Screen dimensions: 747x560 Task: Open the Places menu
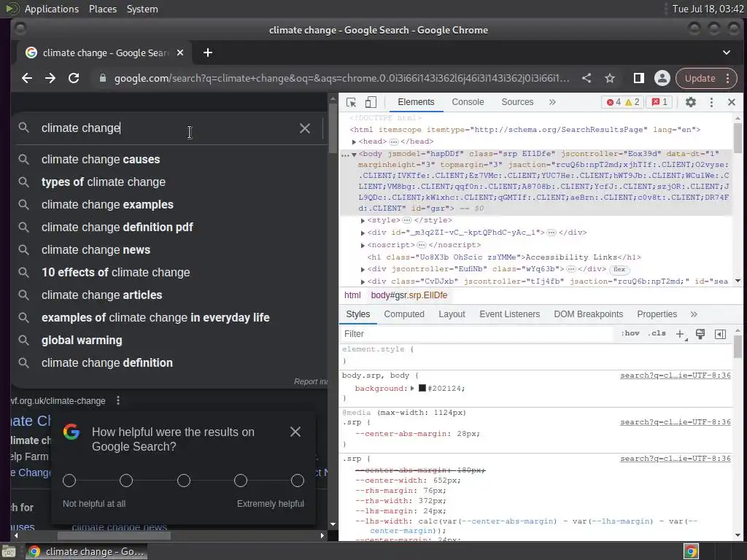coord(103,9)
